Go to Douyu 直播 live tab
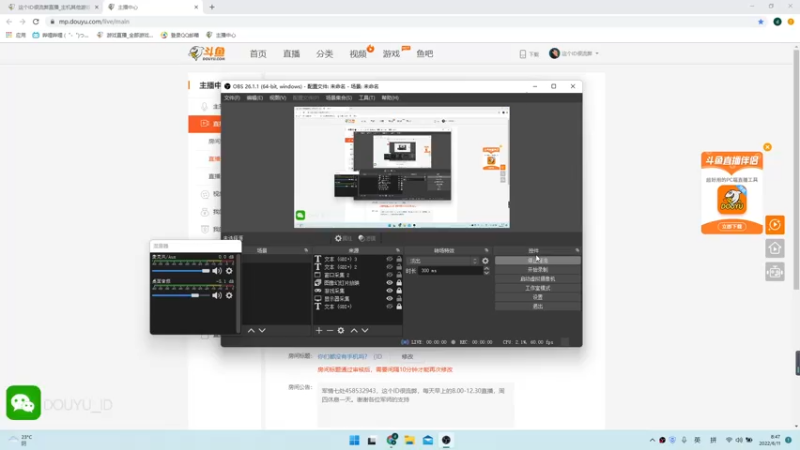Screen dimensions: 800x450 click(291, 54)
